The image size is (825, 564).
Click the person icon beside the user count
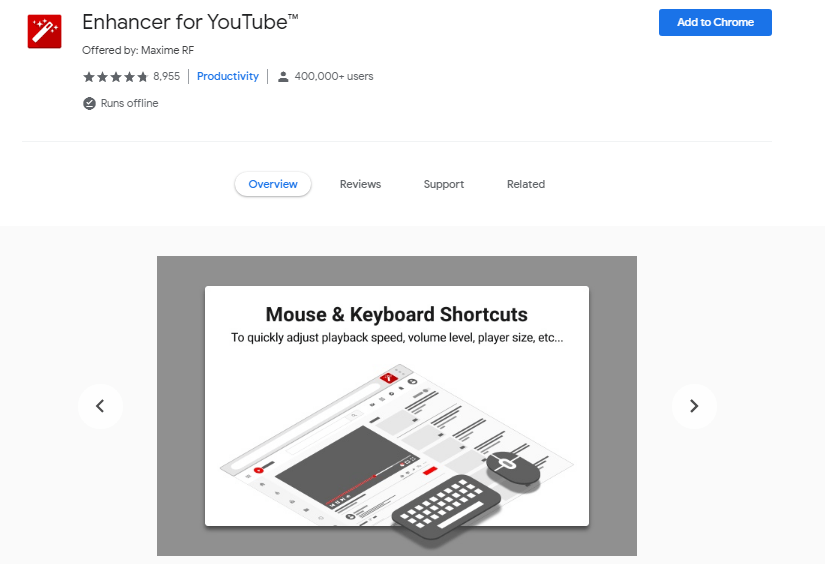coord(283,77)
